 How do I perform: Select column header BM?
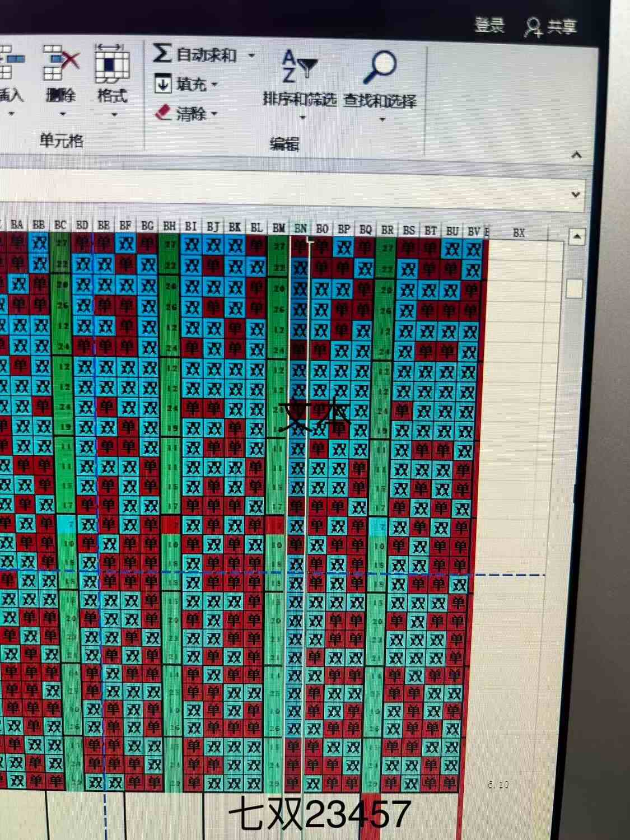(279, 228)
